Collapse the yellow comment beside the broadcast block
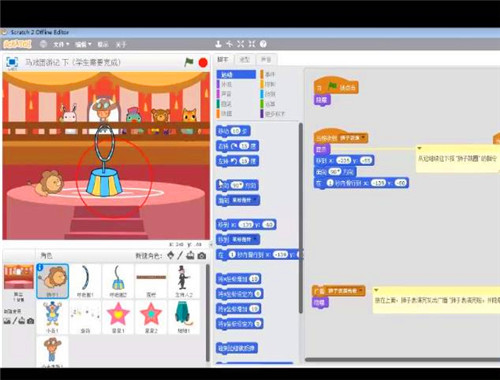500x380 pixels. (376, 290)
